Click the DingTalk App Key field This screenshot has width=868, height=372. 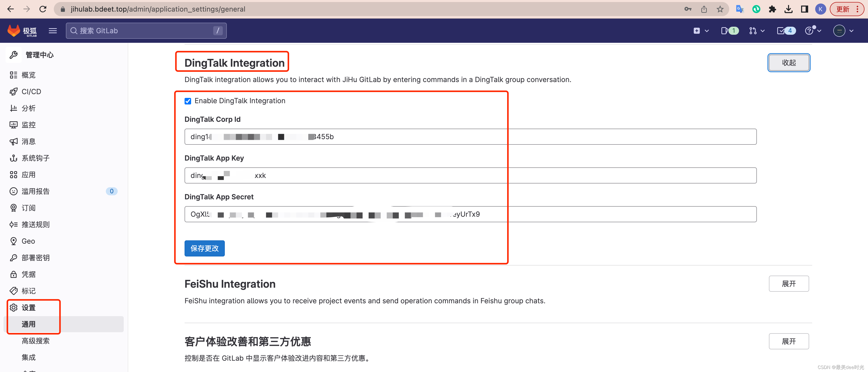coord(470,175)
